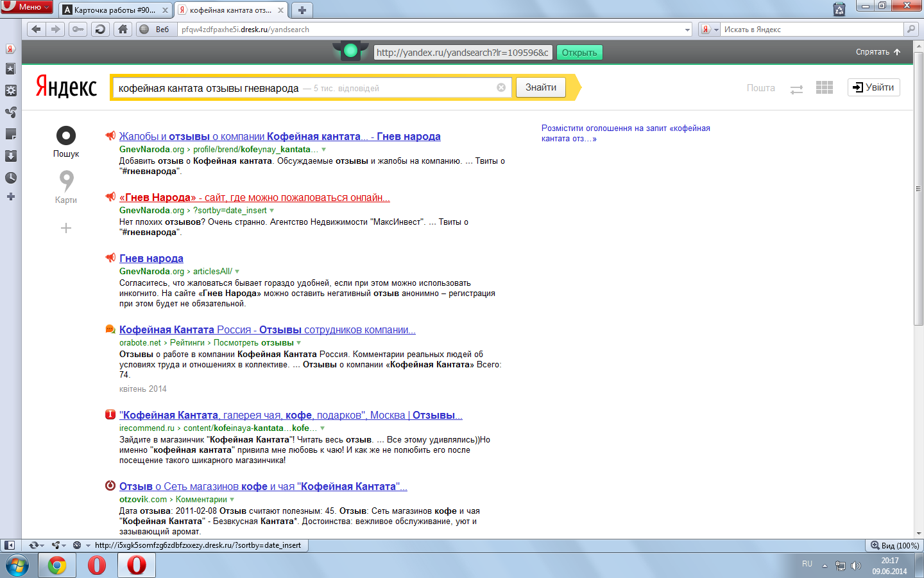Screen dimensions: 924x578
Task: Open the services grid icon
Action: tap(825, 88)
